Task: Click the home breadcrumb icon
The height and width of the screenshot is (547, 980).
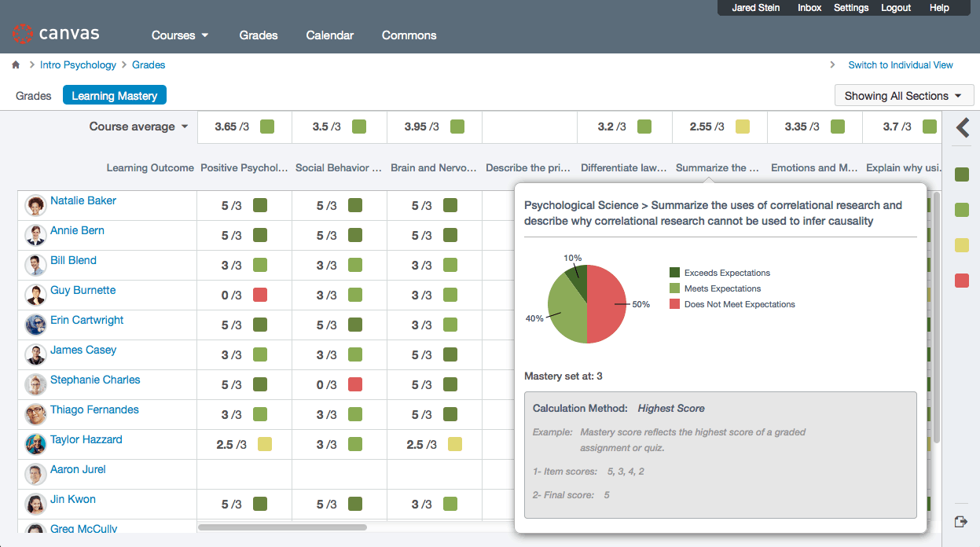Action: tap(15, 65)
